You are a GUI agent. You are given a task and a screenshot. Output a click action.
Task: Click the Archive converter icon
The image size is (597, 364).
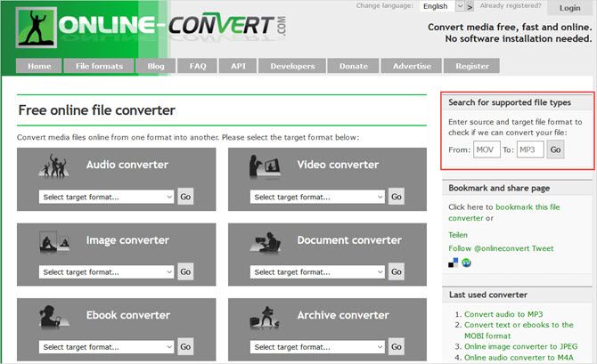pyautogui.click(x=266, y=316)
